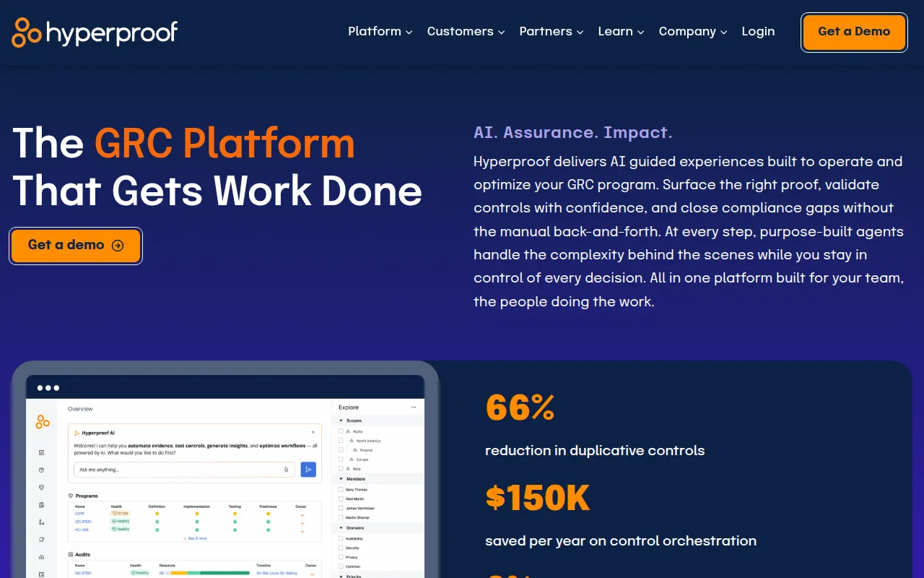Click the Hyperproof logo in the header

(x=95, y=33)
